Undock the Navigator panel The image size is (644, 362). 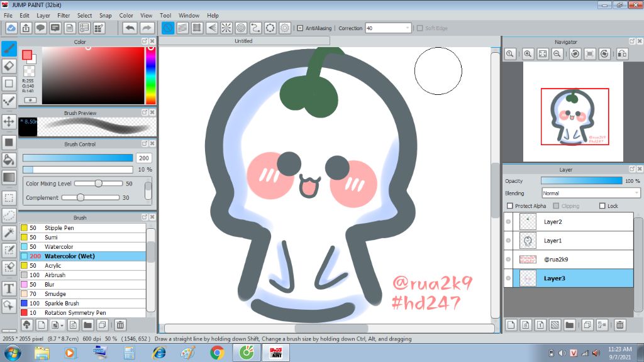click(x=632, y=41)
